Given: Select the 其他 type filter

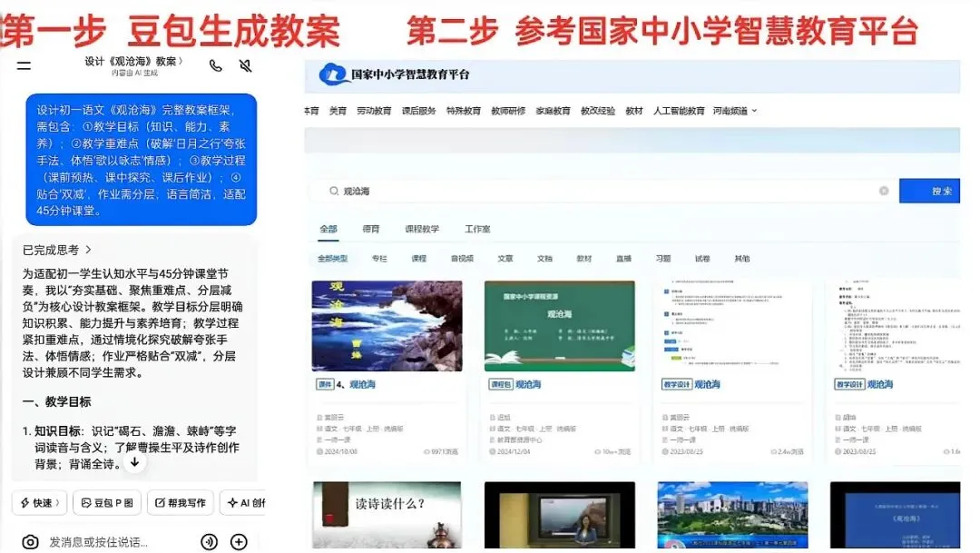Looking at the screenshot, I should pyautogui.click(x=742, y=259).
